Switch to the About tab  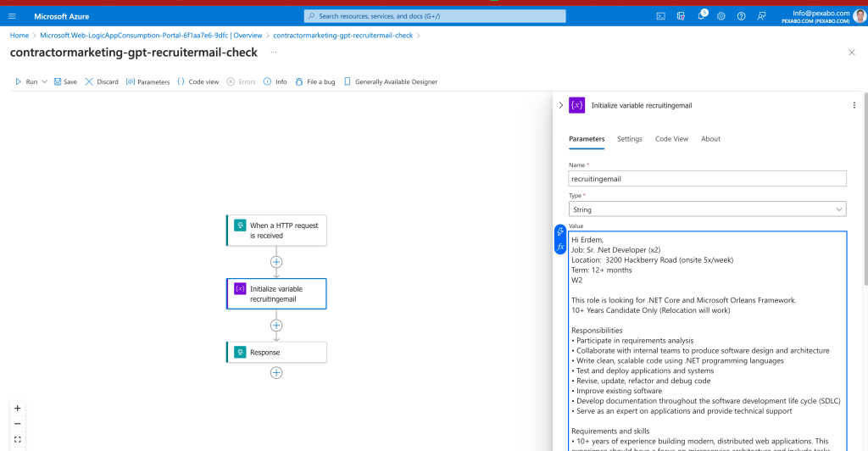(x=711, y=139)
